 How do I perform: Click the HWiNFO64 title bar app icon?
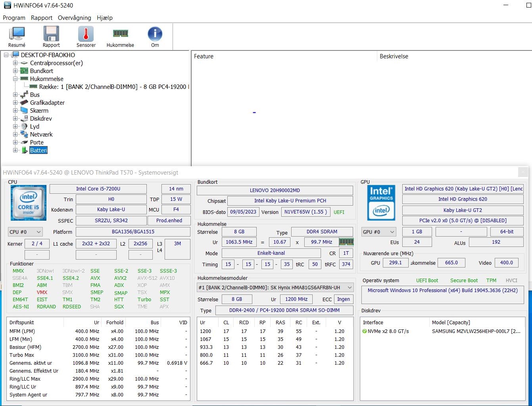tap(7, 6)
